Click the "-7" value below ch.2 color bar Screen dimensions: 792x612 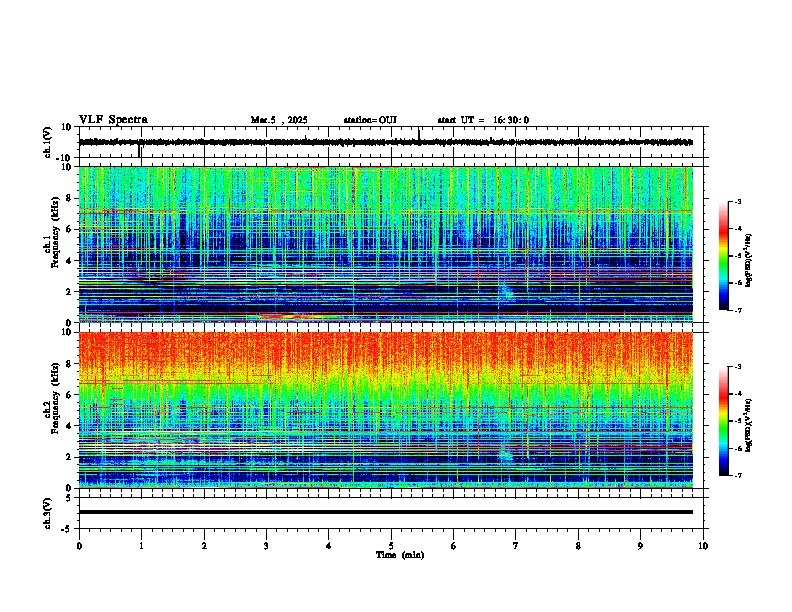(737, 476)
